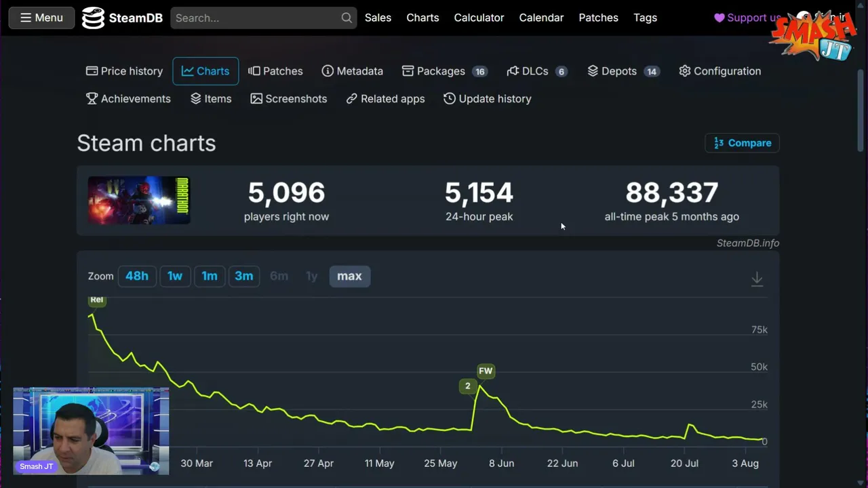Open the Screenshots tab
Screen dimensions: 868x488
[288, 99]
